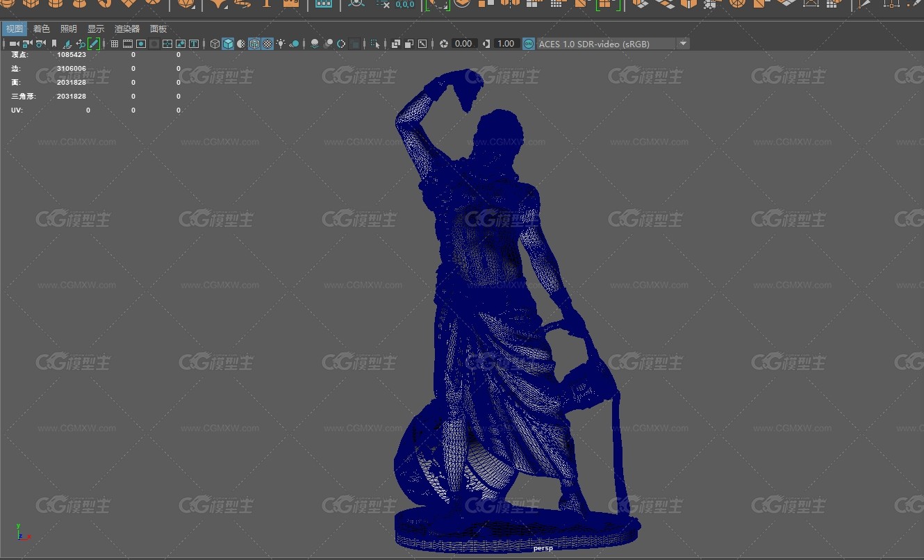
Task: Toggle the Lock Camera icon
Action: [27, 44]
